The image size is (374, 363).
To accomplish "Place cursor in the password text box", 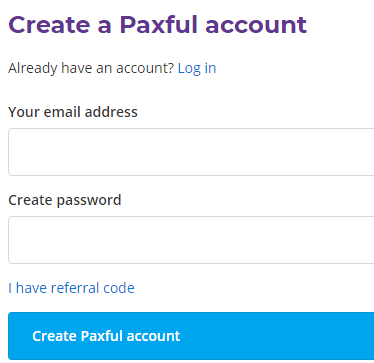I will (191, 240).
